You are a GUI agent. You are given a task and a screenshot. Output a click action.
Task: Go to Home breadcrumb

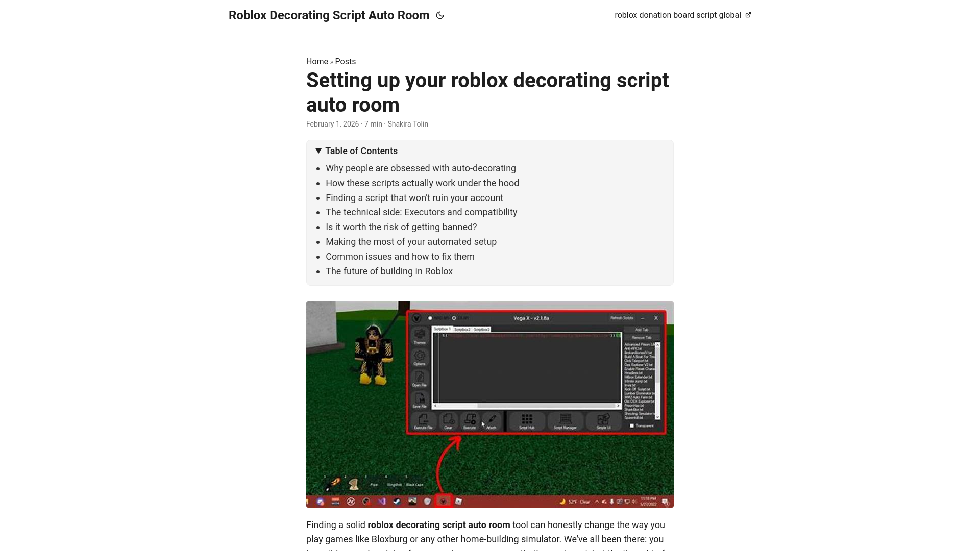(317, 61)
